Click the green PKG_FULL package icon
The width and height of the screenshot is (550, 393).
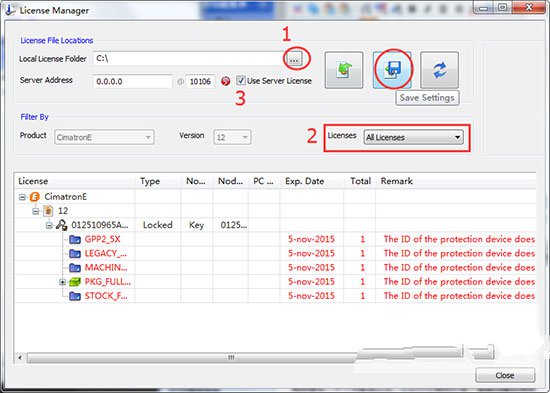coord(75,282)
